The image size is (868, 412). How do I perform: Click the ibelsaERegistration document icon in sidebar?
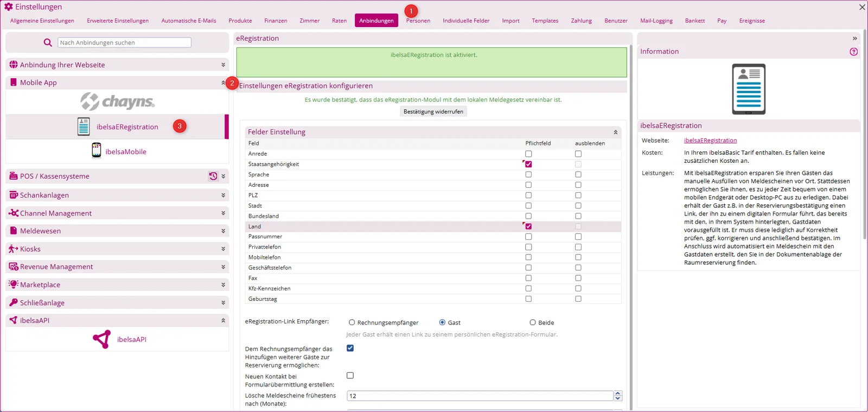(84, 126)
